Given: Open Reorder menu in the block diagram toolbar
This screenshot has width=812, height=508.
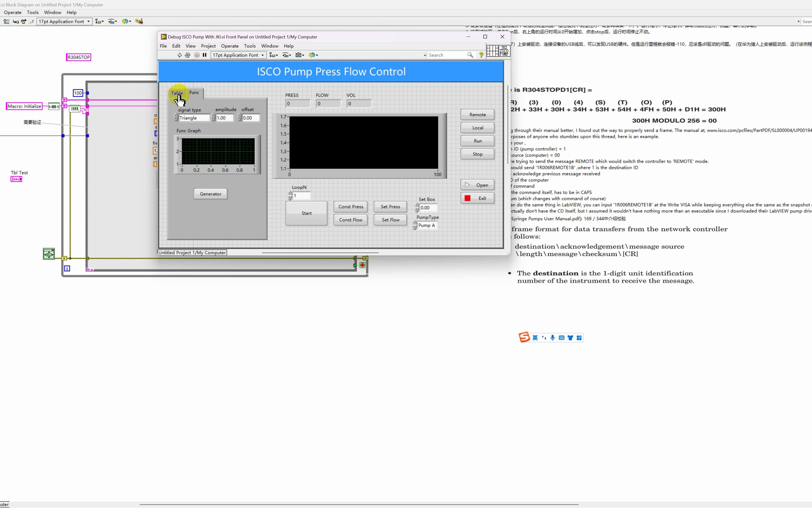Looking at the screenshot, I should pyautogui.click(x=127, y=21).
